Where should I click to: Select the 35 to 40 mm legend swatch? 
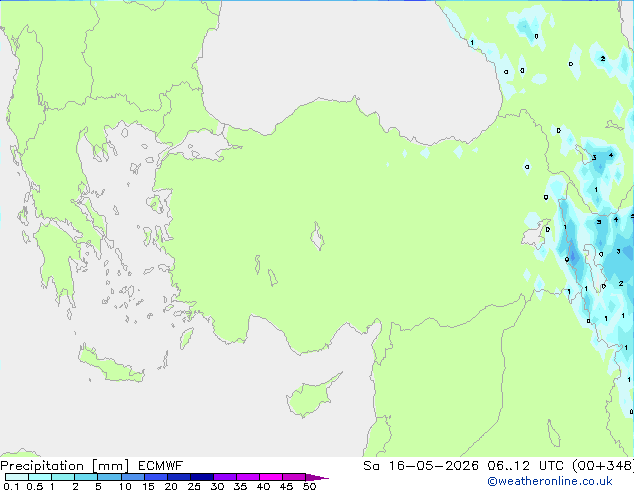click(248, 477)
